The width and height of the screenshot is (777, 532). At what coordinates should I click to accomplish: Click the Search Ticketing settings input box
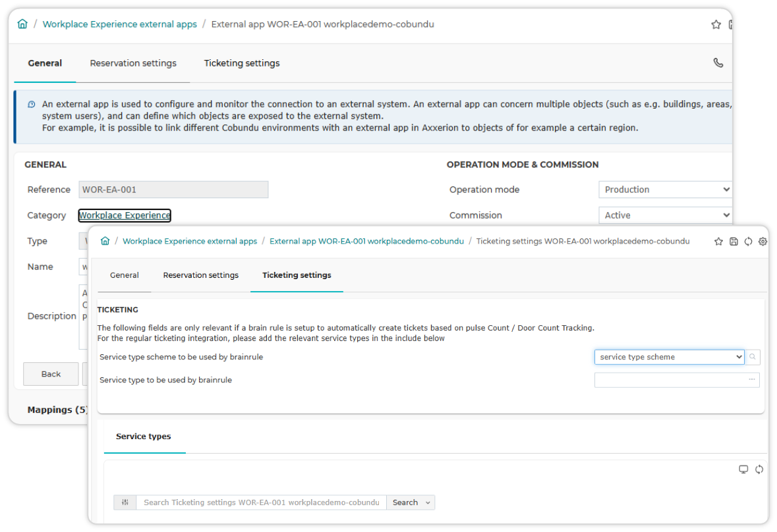(x=262, y=502)
